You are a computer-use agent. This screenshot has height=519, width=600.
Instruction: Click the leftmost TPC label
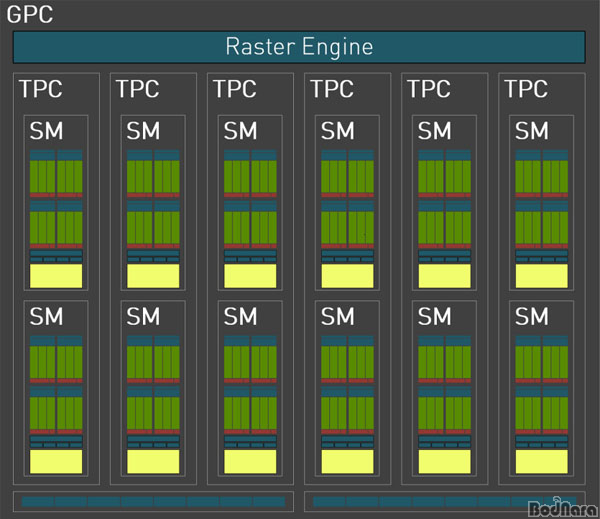[41, 89]
